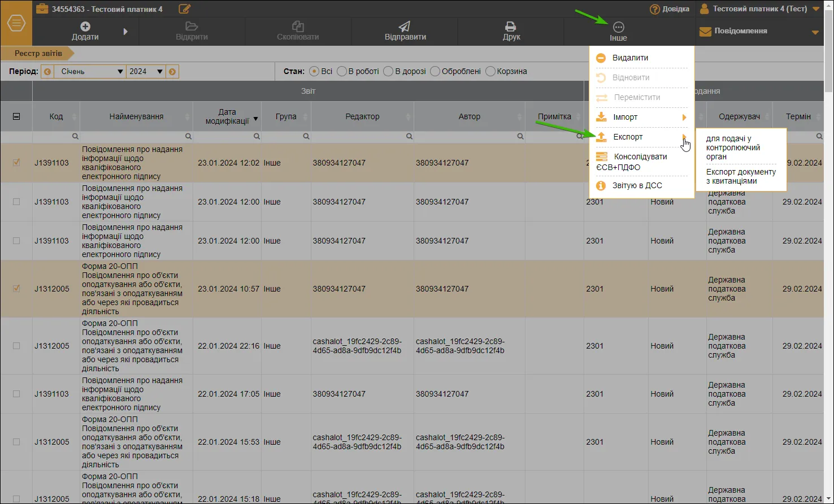Open the Січень month dropdown
834x504 pixels.
pos(89,72)
